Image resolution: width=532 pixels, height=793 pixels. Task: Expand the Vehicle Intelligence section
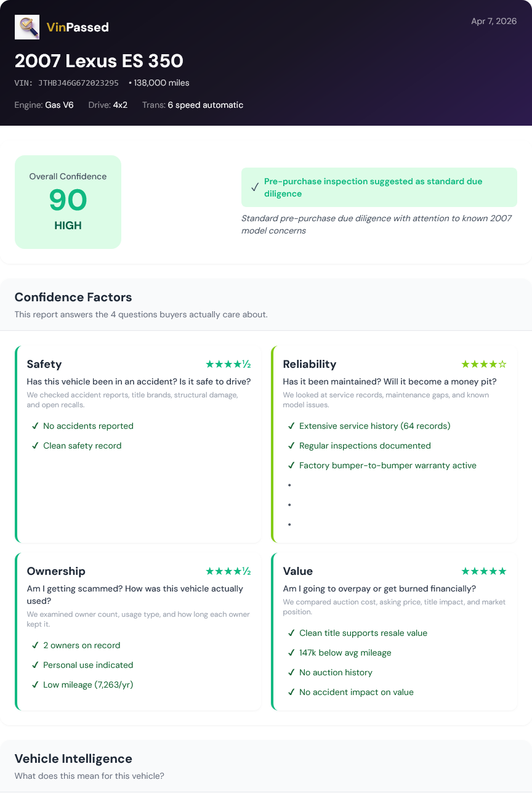click(73, 758)
